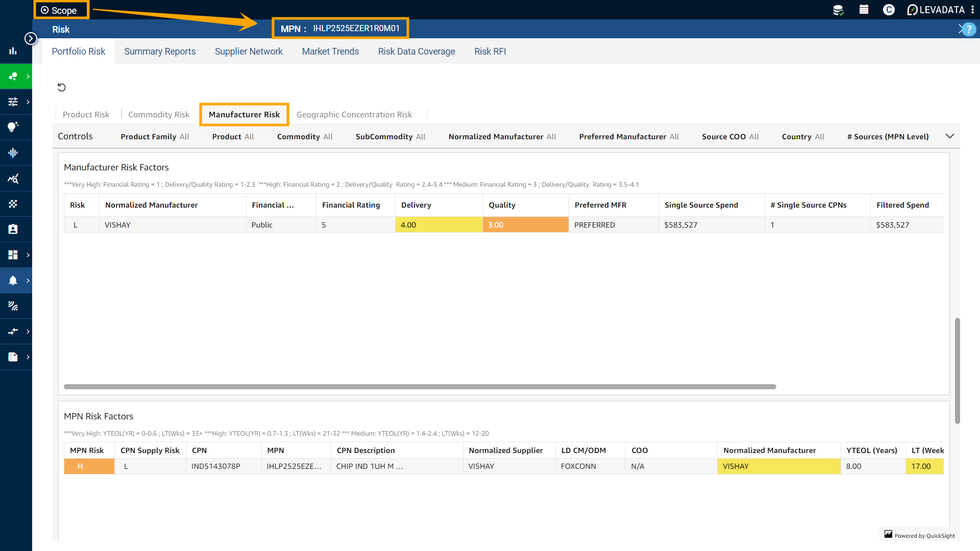This screenshot has height=551, width=980.
Task: Select the Commodity Risk sub-tab
Action: (159, 115)
